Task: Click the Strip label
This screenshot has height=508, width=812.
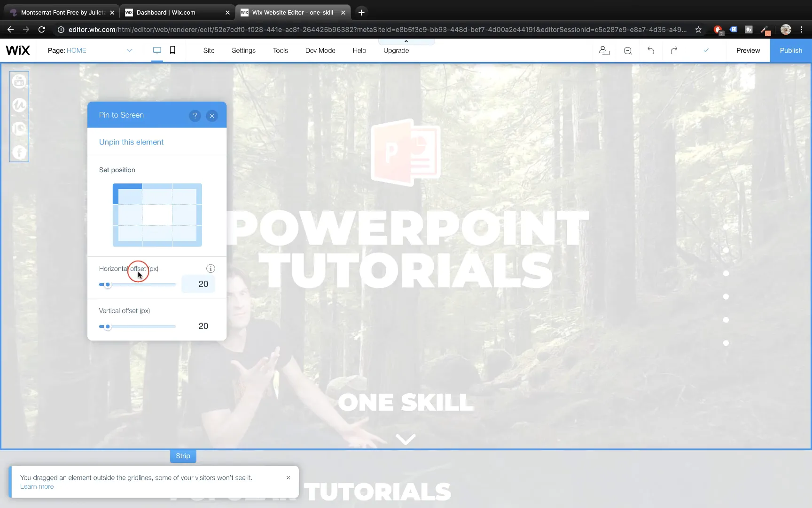Action: (x=183, y=456)
